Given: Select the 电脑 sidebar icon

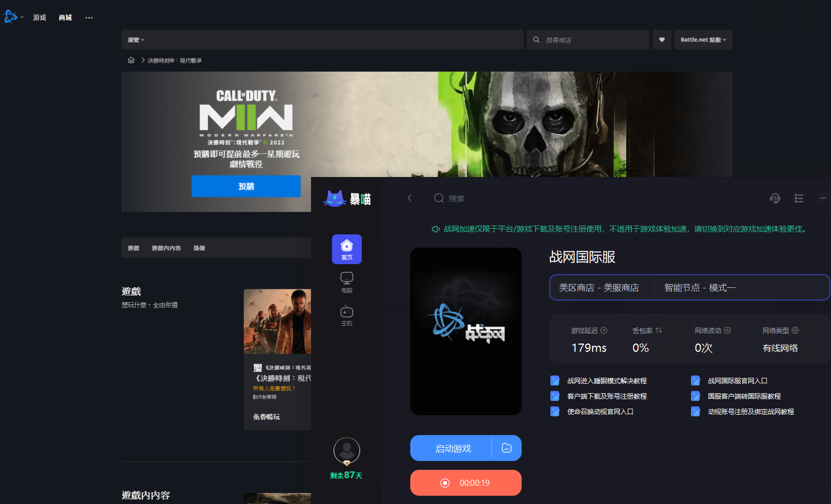Looking at the screenshot, I should [x=347, y=282].
